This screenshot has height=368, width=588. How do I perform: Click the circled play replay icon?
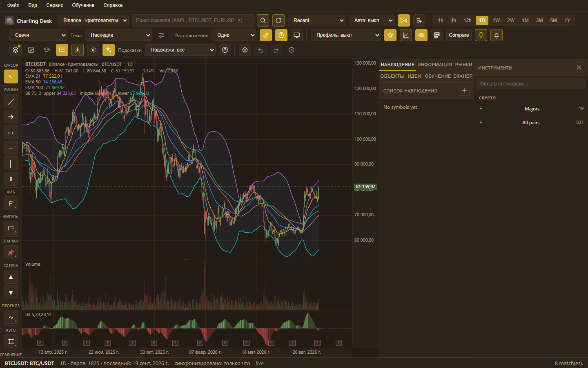point(292,50)
